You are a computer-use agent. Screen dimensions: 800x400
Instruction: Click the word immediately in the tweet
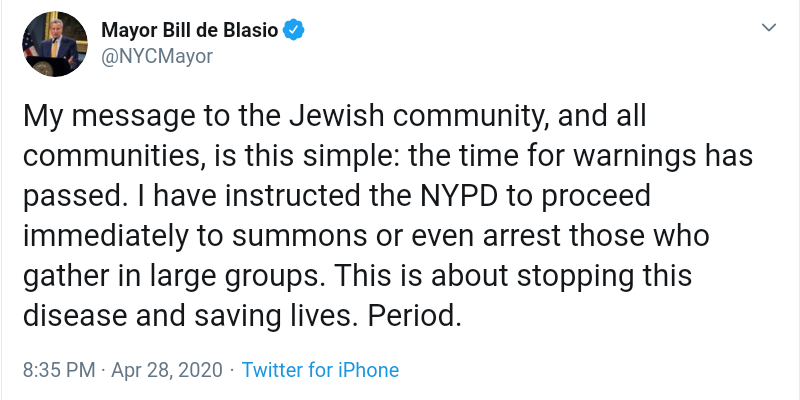click(x=107, y=236)
